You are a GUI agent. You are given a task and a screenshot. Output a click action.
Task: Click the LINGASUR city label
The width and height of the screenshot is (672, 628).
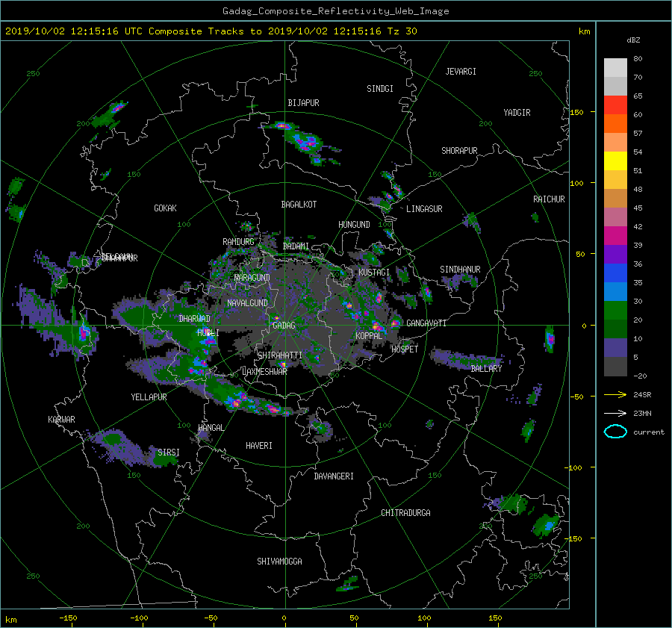tap(424, 209)
